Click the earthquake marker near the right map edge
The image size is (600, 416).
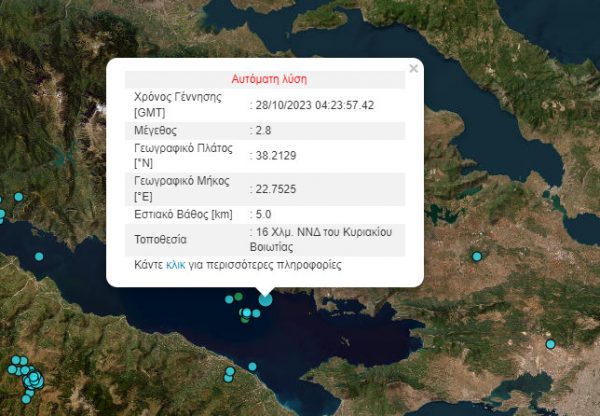click(x=550, y=344)
